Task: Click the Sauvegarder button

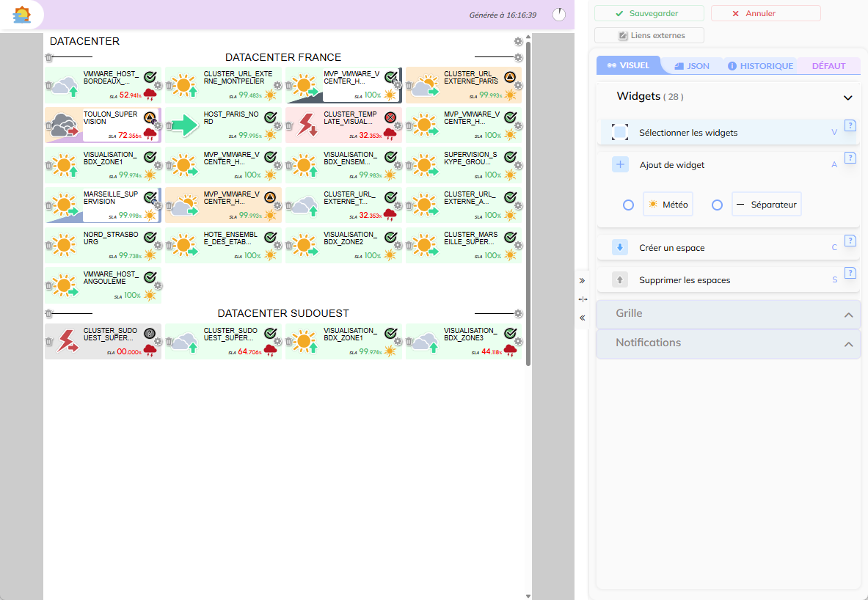Action: (649, 13)
